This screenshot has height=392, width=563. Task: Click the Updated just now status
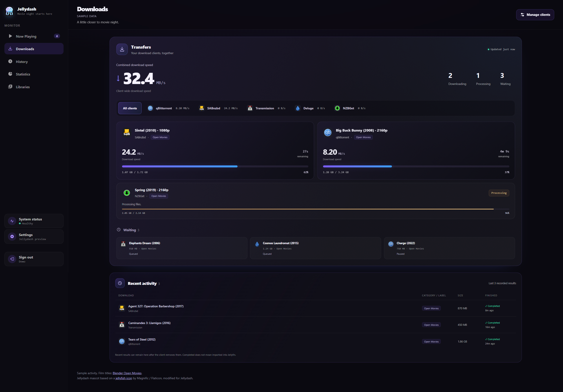(x=501, y=49)
